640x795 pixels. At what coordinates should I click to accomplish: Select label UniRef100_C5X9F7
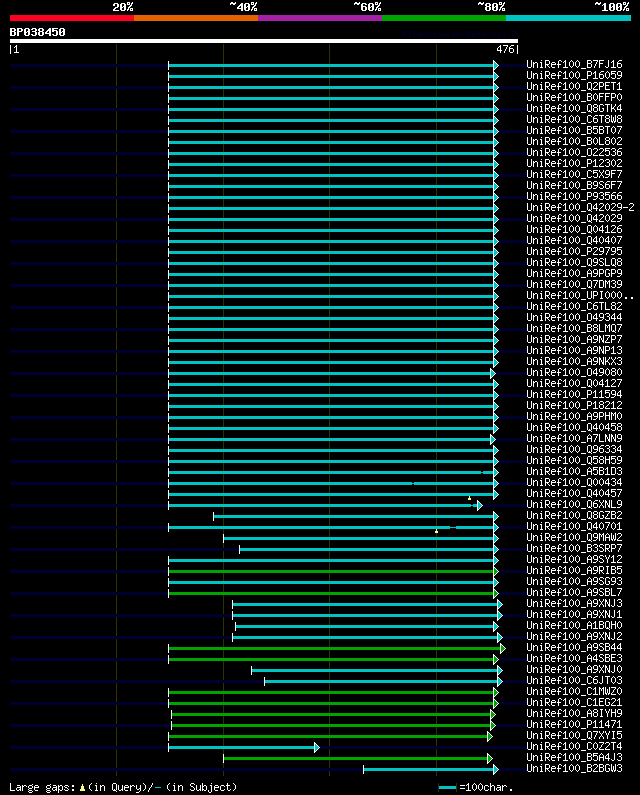[574, 174]
